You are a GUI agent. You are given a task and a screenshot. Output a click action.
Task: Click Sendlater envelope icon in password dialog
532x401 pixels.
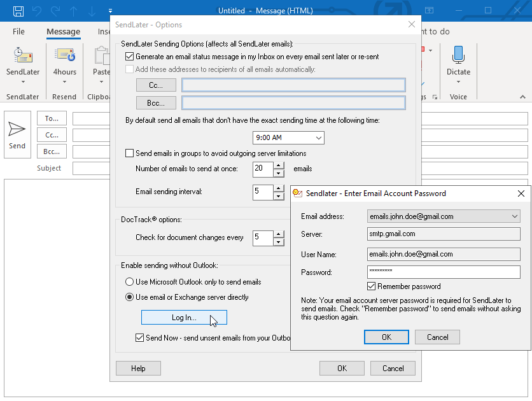pos(297,193)
